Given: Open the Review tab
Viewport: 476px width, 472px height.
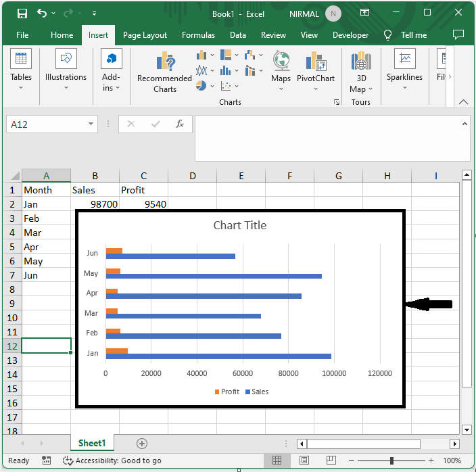Looking at the screenshot, I should click(x=273, y=35).
